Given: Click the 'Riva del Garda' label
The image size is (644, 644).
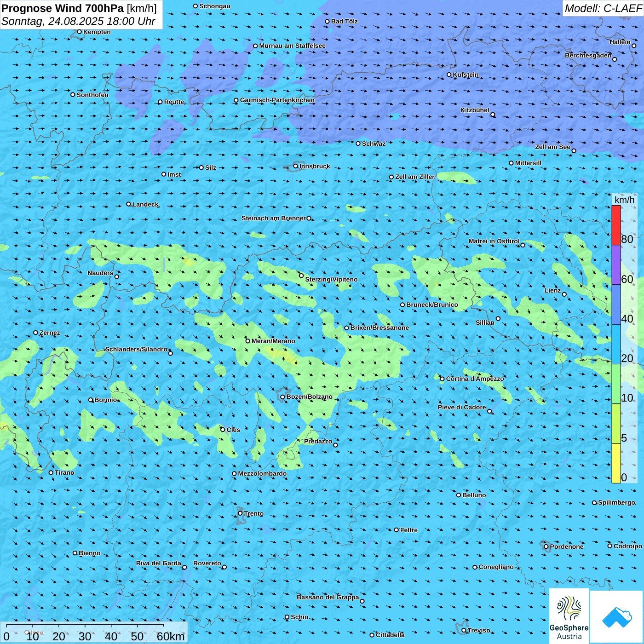Looking at the screenshot, I should (159, 563).
